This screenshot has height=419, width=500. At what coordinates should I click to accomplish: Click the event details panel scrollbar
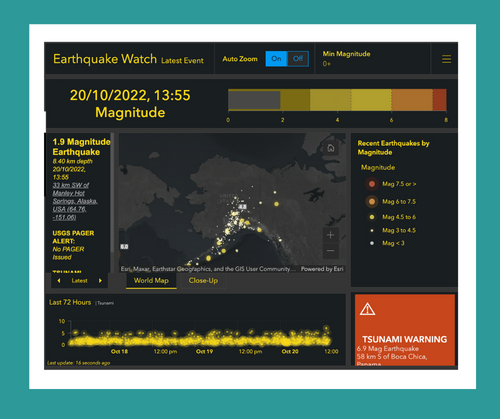112,193
